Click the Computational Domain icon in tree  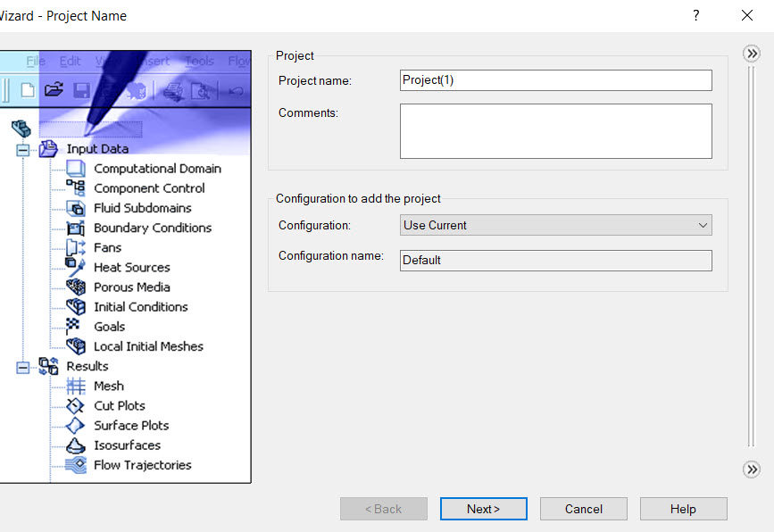click(76, 169)
